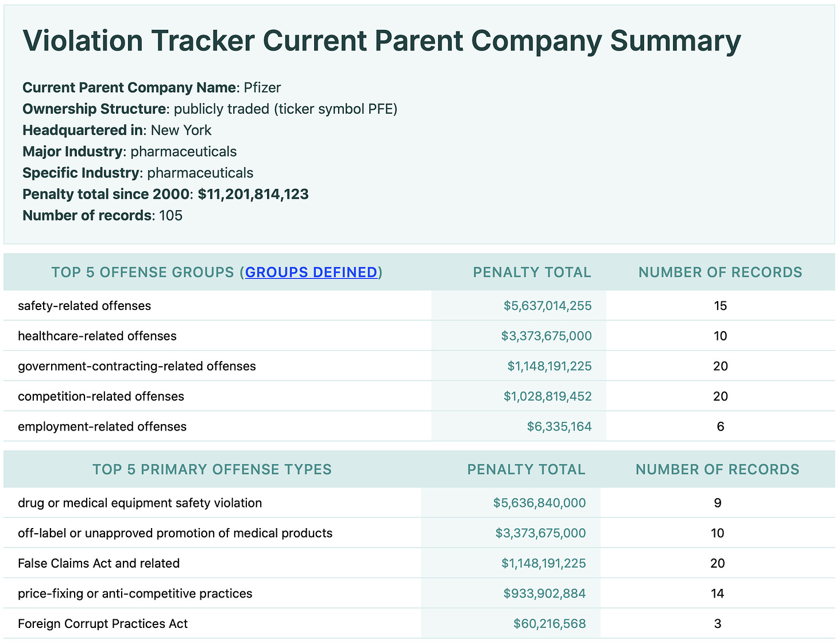Click record count '14' for price-fixing practices

(718, 593)
